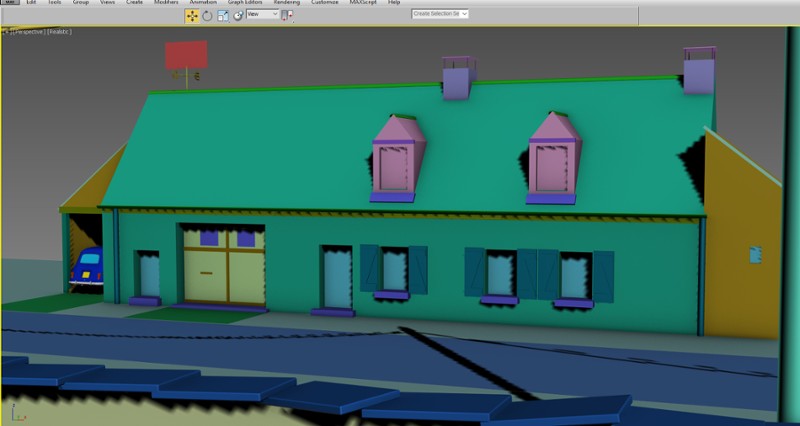Open the Modifiers menu

tap(166, 3)
